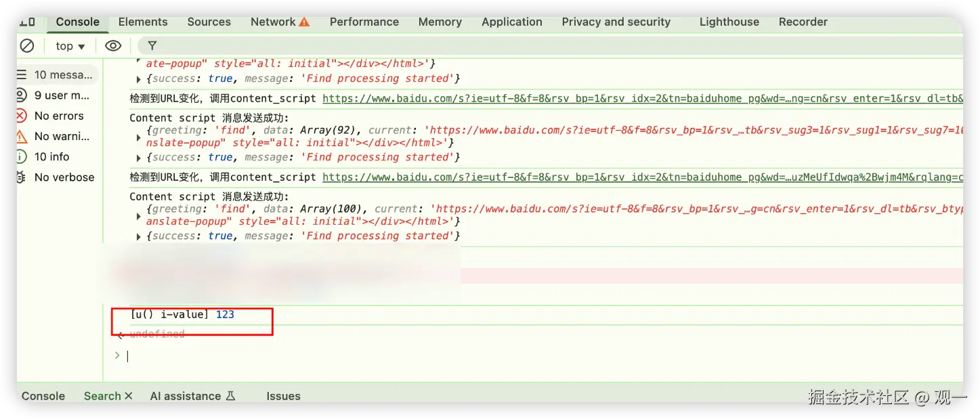Expand the Array(100) greeting object
Image resolution: width=980 pixels, height=419 pixels.
[x=139, y=216]
